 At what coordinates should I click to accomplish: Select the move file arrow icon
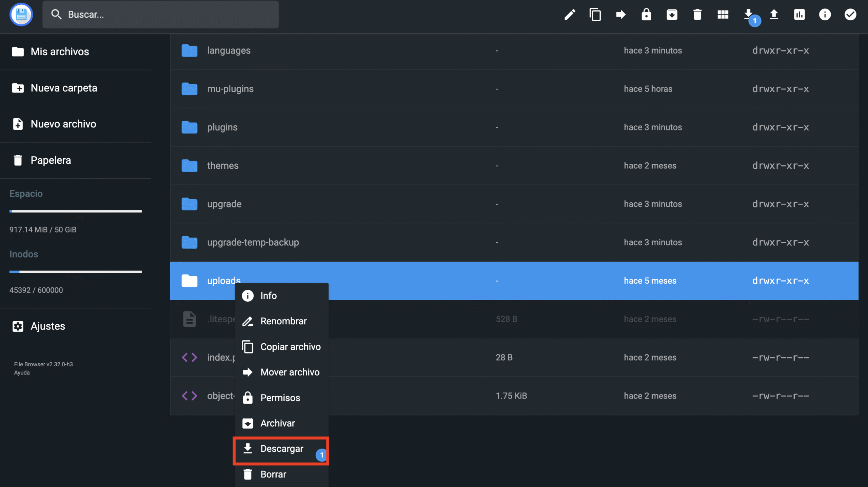[x=621, y=15]
